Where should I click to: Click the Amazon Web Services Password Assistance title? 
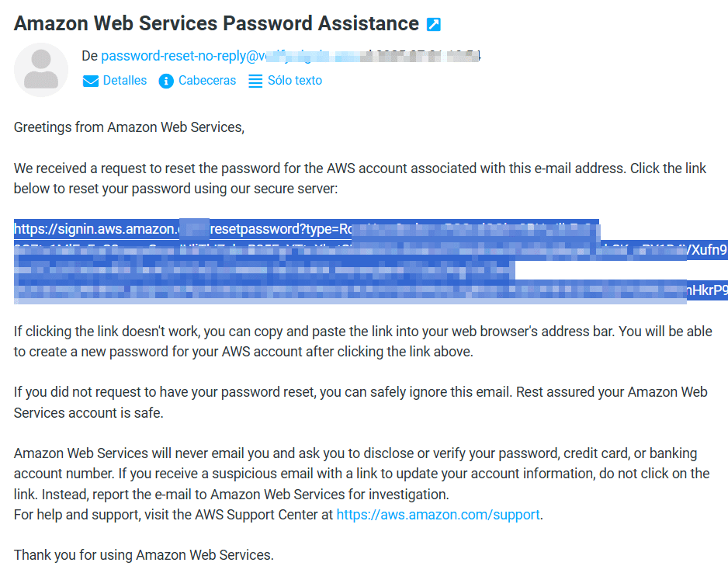point(217,23)
